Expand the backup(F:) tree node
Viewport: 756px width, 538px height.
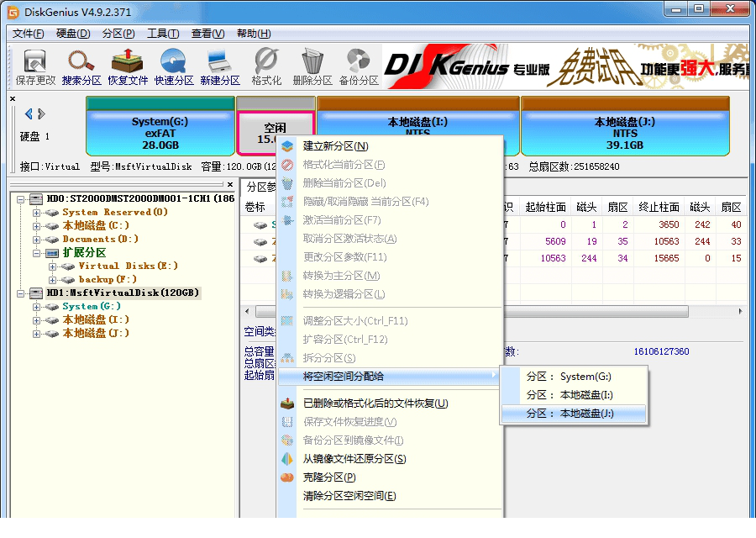pos(52,280)
